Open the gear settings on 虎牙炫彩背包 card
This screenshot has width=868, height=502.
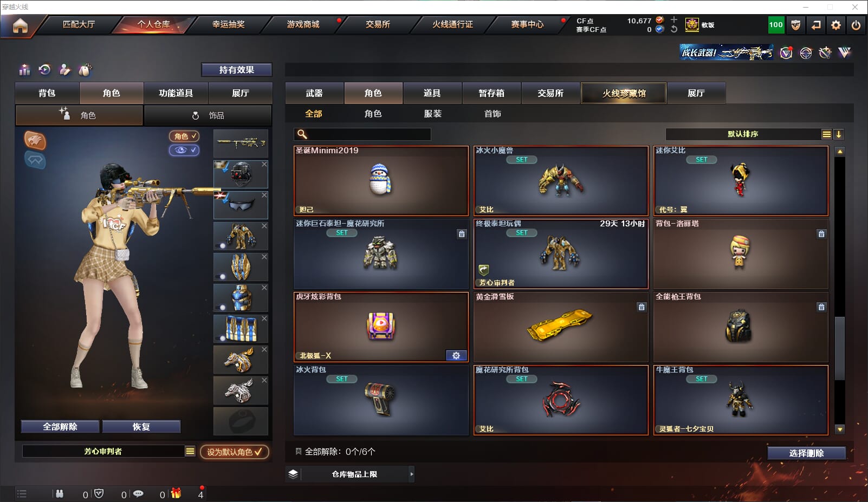pos(456,355)
